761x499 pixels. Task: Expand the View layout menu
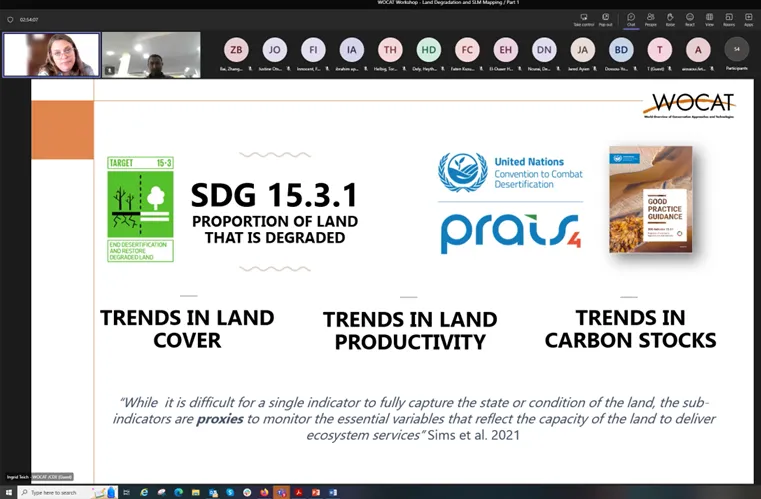[x=709, y=18]
